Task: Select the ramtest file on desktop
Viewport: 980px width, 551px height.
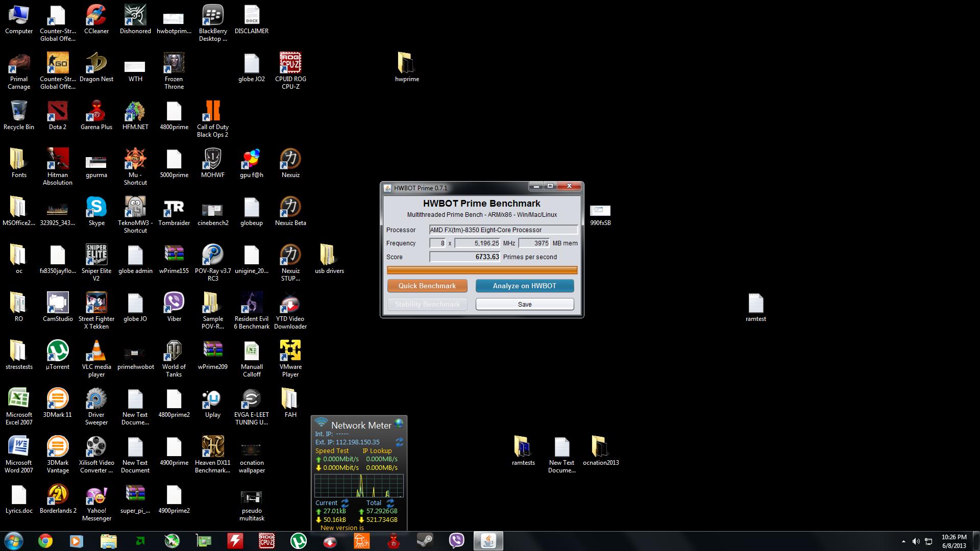Action: coord(756,308)
